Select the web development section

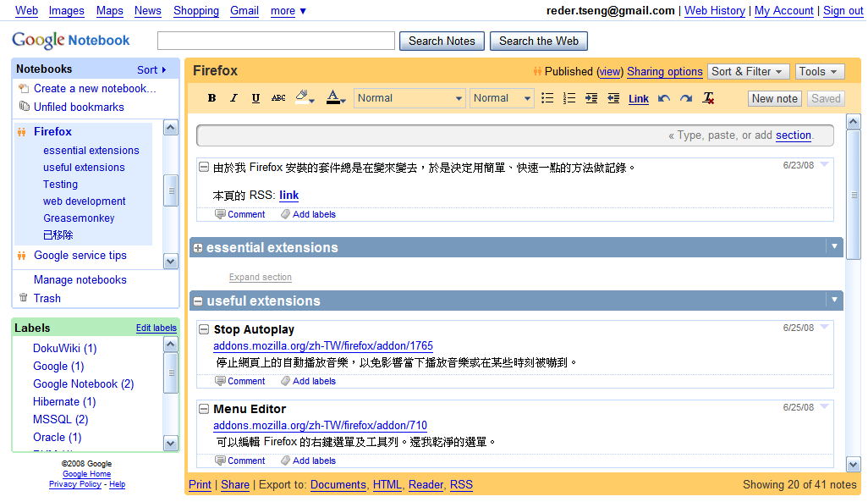[84, 201]
